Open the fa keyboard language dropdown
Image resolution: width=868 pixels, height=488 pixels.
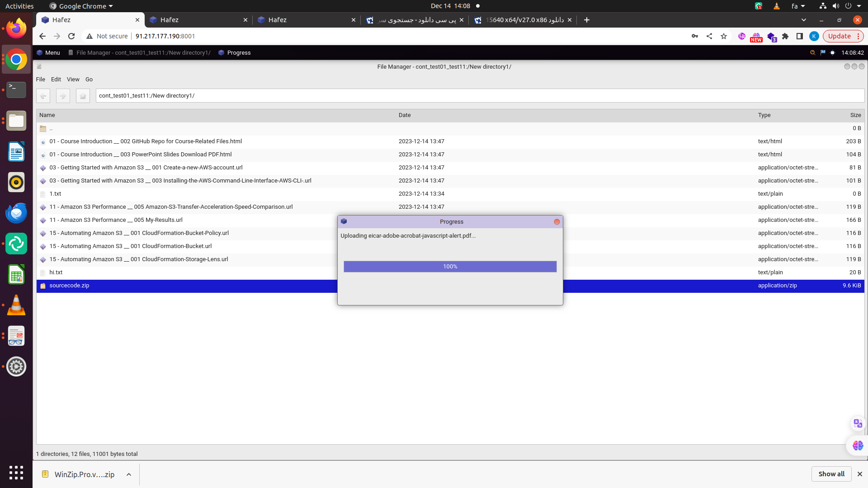tap(798, 6)
